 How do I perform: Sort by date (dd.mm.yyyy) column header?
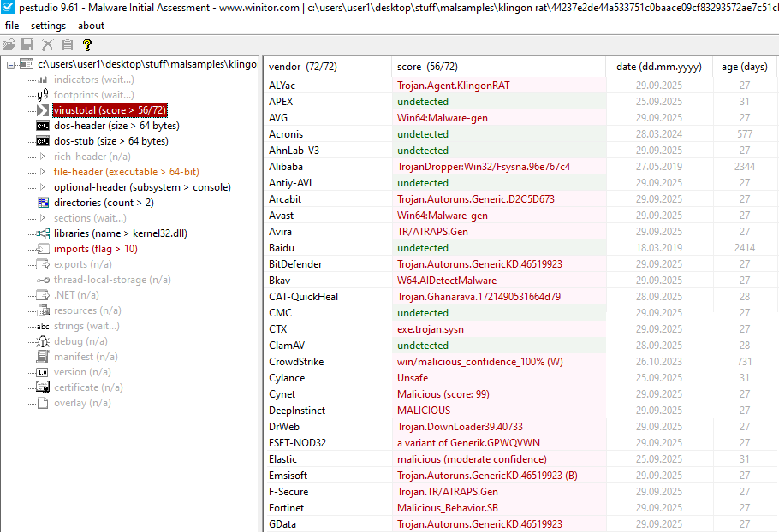pos(659,67)
